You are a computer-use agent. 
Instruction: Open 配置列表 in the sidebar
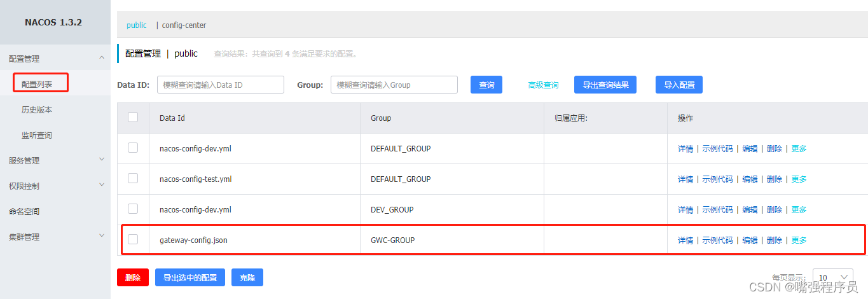tap(37, 84)
